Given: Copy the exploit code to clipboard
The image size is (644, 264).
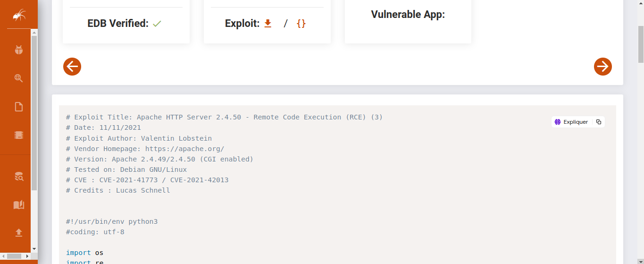Looking at the screenshot, I should point(599,122).
